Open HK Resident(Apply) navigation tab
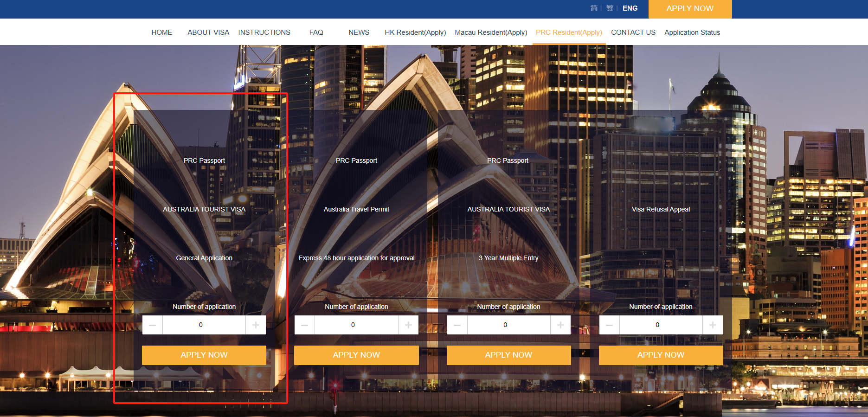 pyautogui.click(x=415, y=32)
